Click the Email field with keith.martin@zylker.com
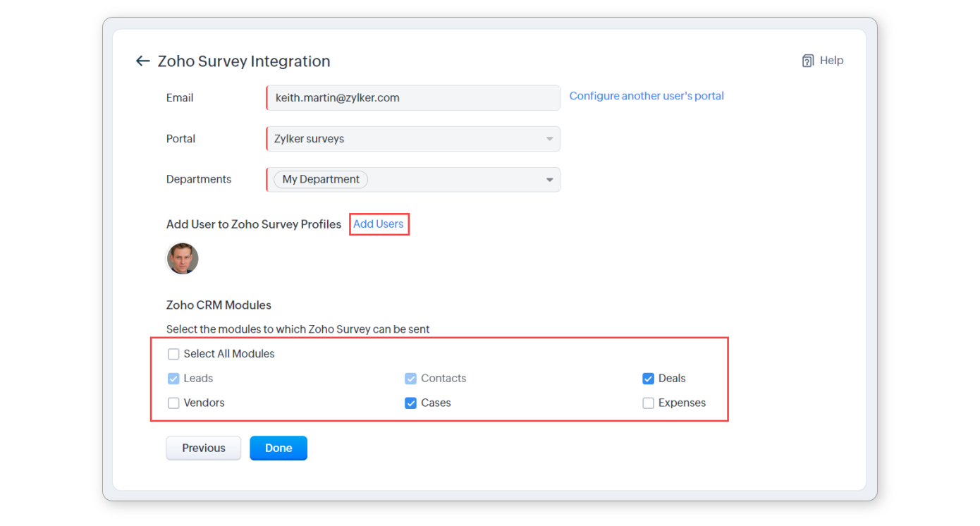The image size is (980, 526). tap(412, 98)
